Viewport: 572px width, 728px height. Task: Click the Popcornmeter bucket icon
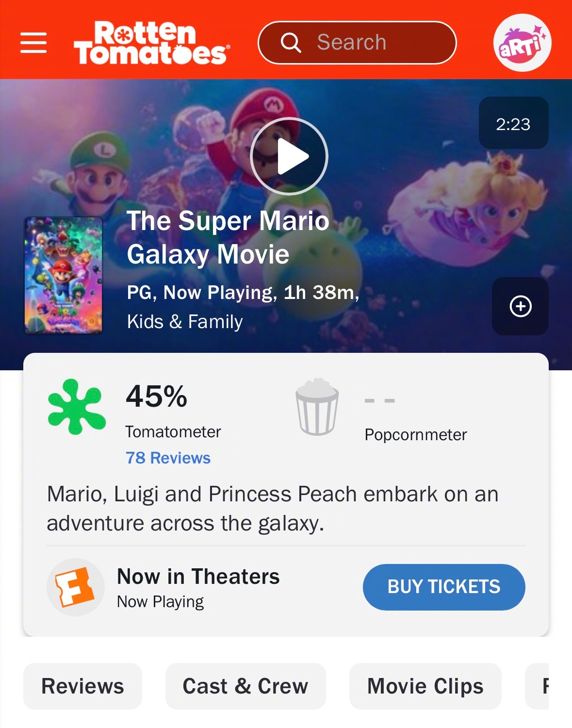(x=317, y=407)
